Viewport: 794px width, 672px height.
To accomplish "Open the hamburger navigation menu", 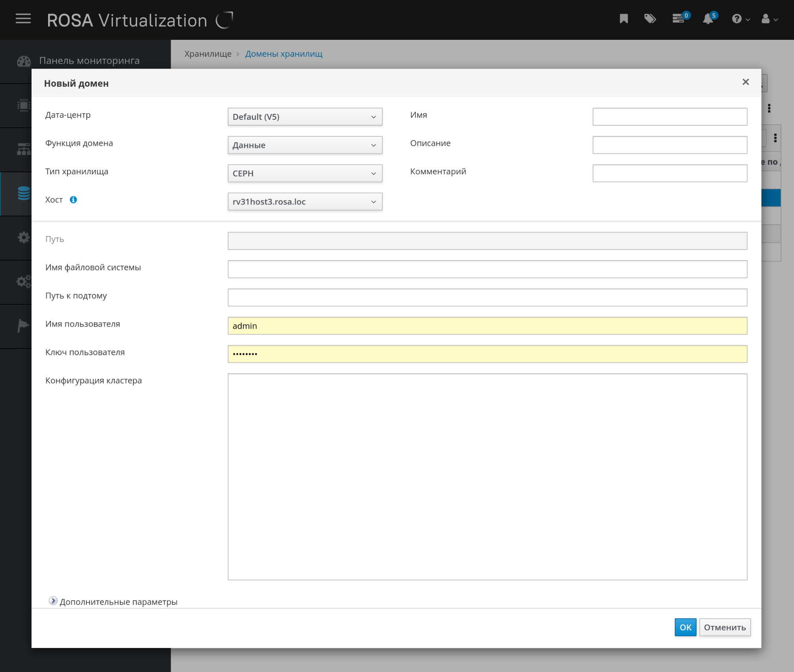I will tap(23, 19).
